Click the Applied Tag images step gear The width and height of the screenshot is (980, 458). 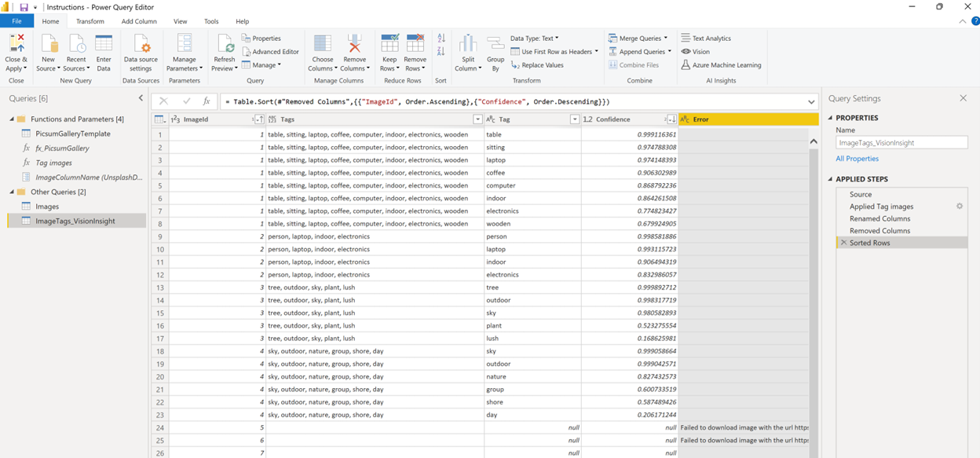pos(959,207)
